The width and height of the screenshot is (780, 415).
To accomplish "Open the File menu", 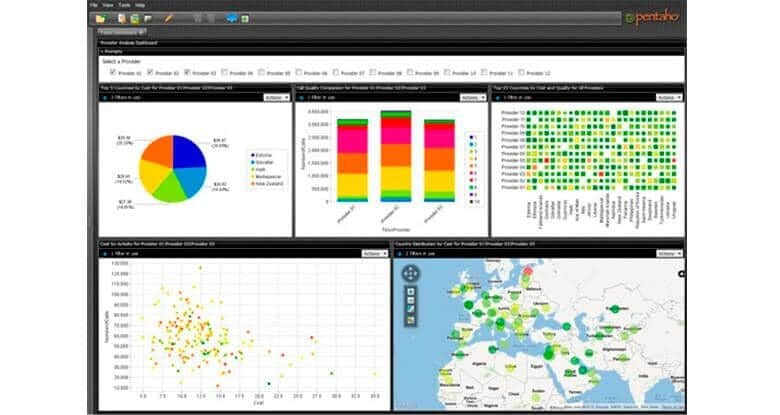I will tap(94, 5).
